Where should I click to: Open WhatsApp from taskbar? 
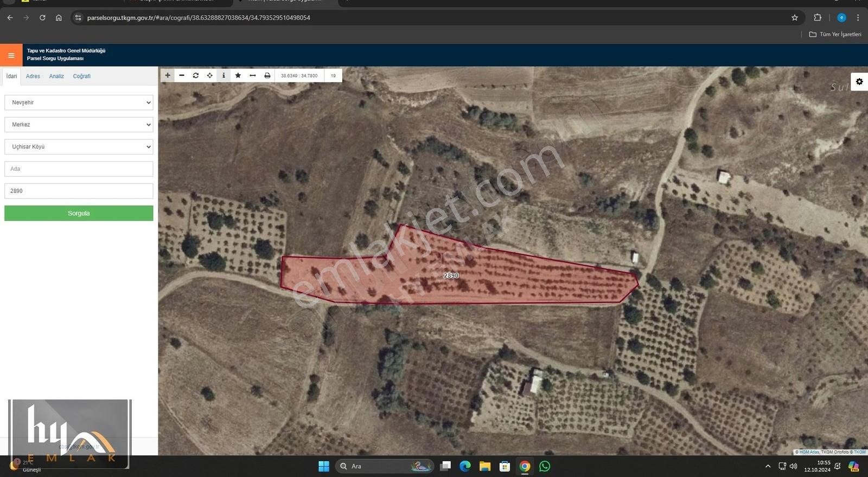pyautogui.click(x=545, y=466)
